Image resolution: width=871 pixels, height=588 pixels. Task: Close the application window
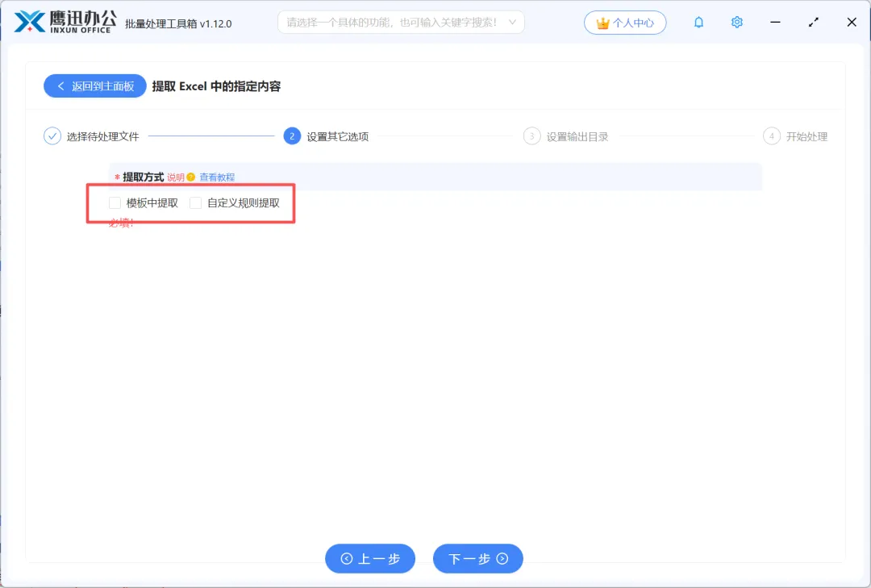(852, 23)
